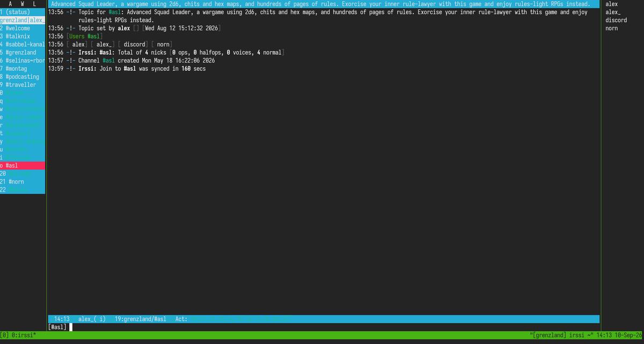Open window 21 #norn
This screenshot has height=344, width=644.
pyautogui.click(x=23, y=182)
